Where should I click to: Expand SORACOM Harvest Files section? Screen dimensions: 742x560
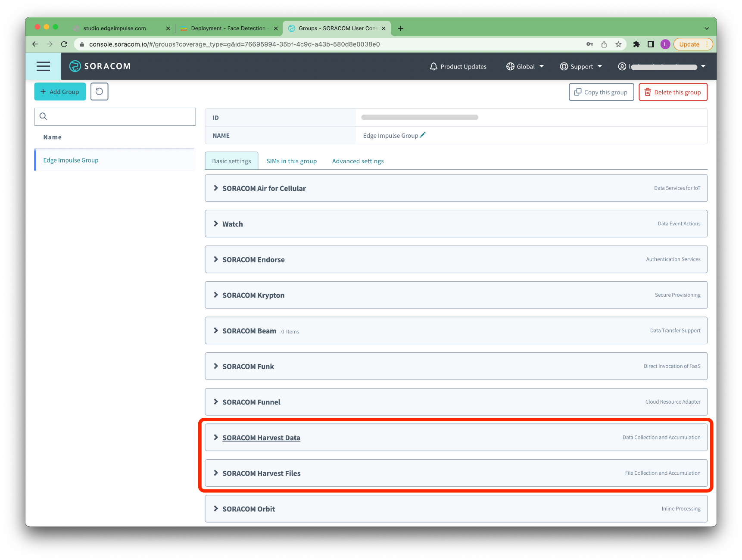(456, 473)
